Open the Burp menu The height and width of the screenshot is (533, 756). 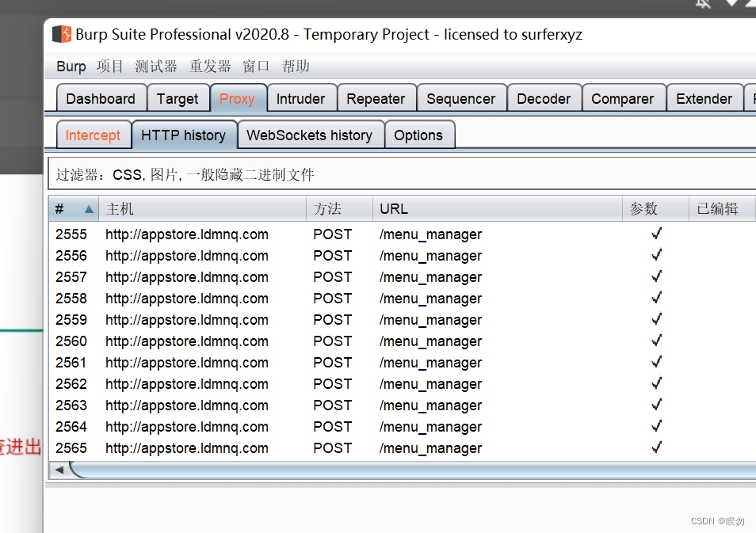click(71, 66)
